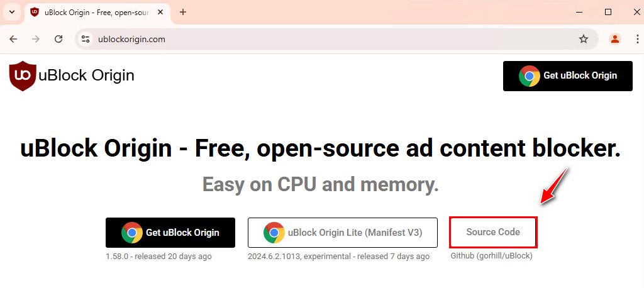The image size is (644, 288).
Task: Click the black Get uBlock Origin button
Action: [170, 233]
